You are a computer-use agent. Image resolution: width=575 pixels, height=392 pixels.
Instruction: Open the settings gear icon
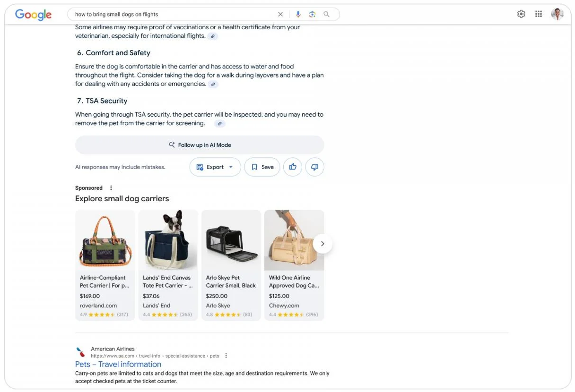pos(521,14)
